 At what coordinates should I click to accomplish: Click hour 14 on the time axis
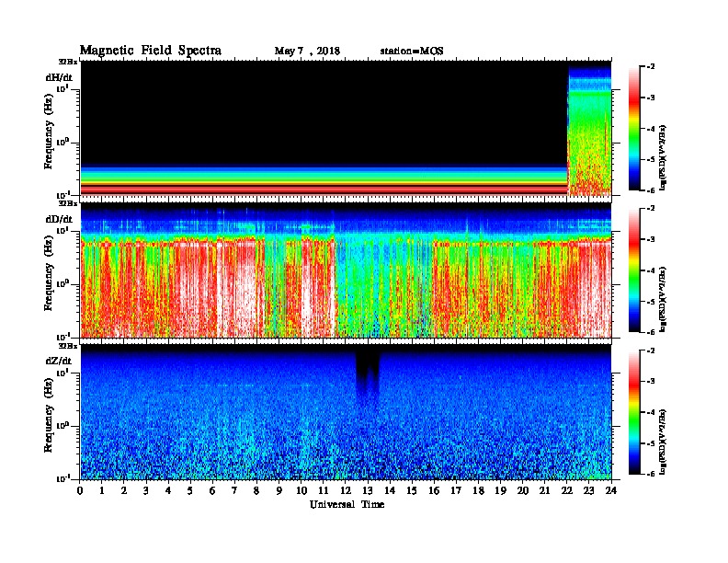click(390, 490)
